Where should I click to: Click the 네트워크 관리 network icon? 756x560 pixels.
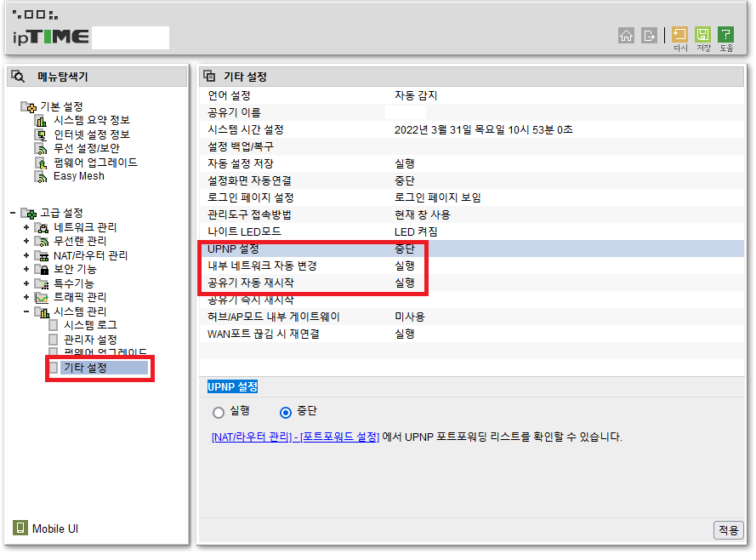(42, 228)
